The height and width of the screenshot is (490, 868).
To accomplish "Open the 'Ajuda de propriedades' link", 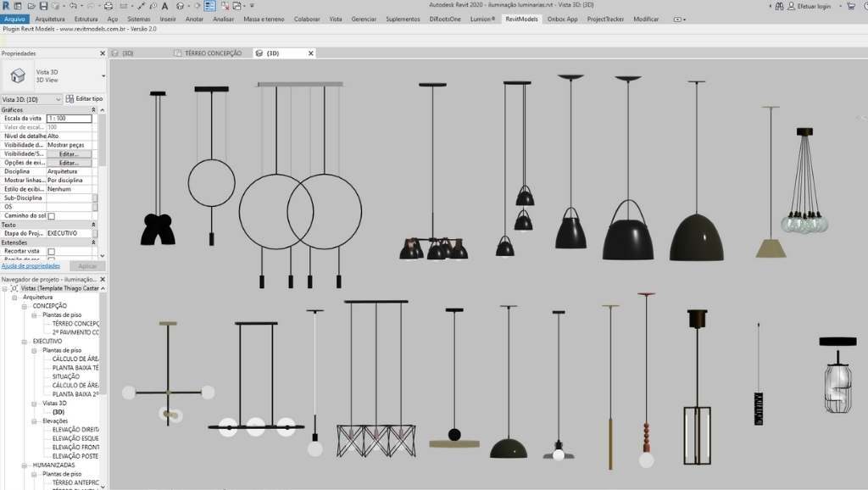I will click(x=30, y=266).
